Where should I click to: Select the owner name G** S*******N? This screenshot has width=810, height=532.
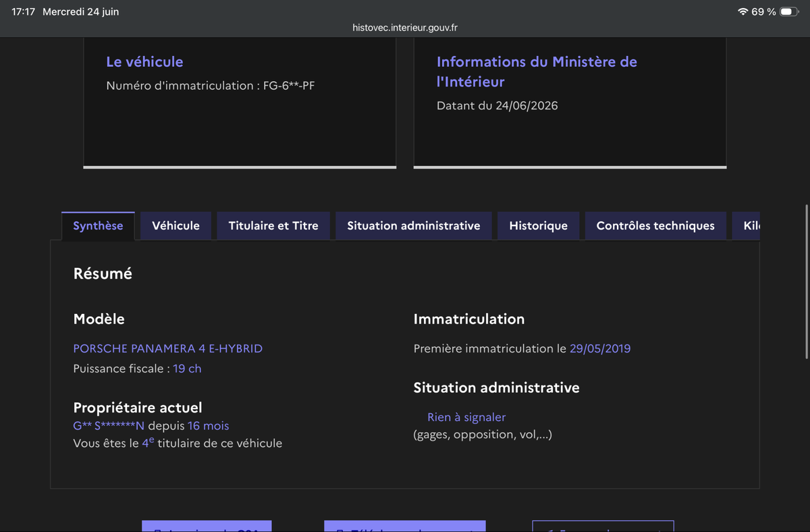(109, 426)
